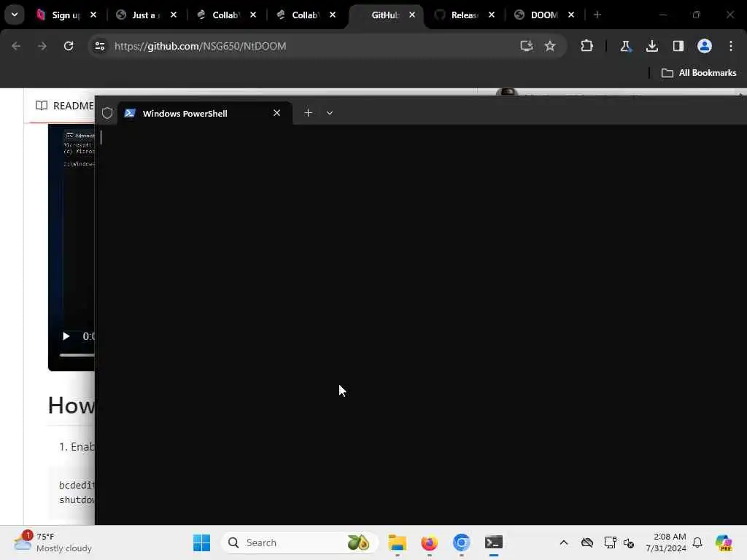Open the Copilot preview icon
The image size is (747, 560).
click(x=724, y=542)
